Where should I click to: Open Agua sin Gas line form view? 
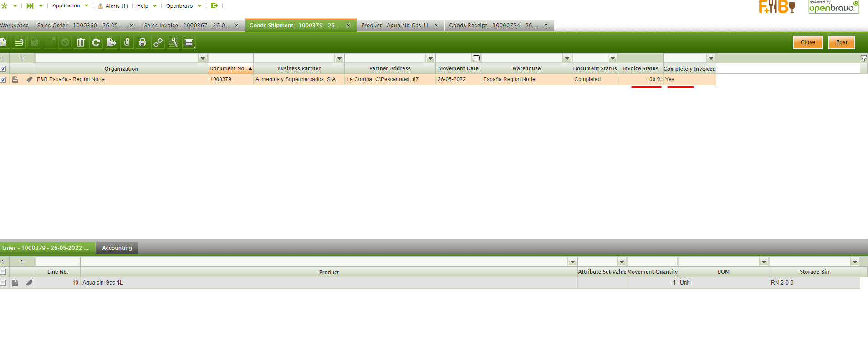click(x=15, y=283)
